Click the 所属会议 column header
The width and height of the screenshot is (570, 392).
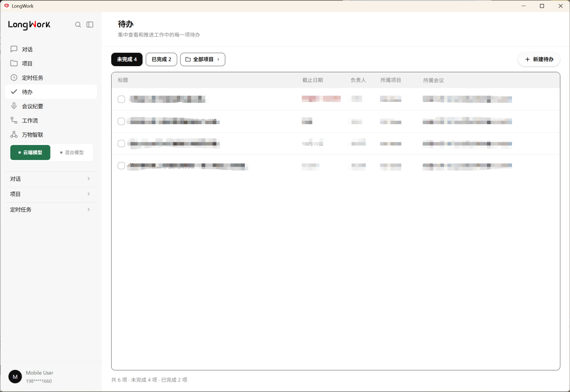[433, 80]
